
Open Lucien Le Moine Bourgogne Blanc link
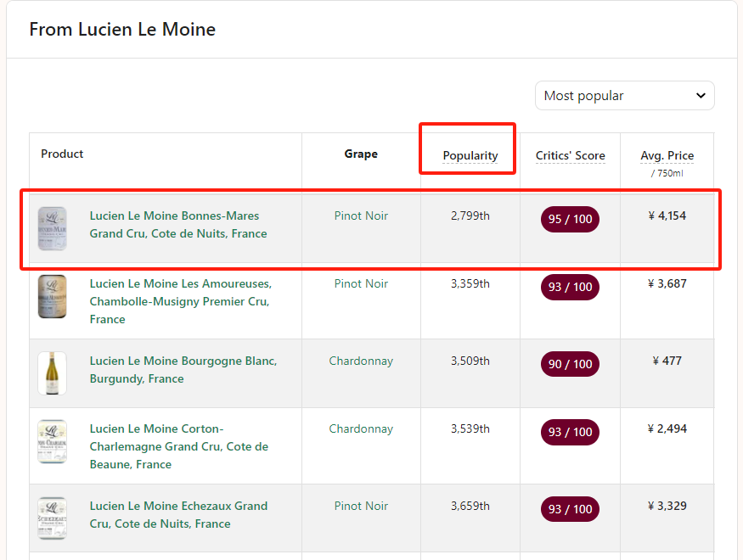(x=183, y=370)
